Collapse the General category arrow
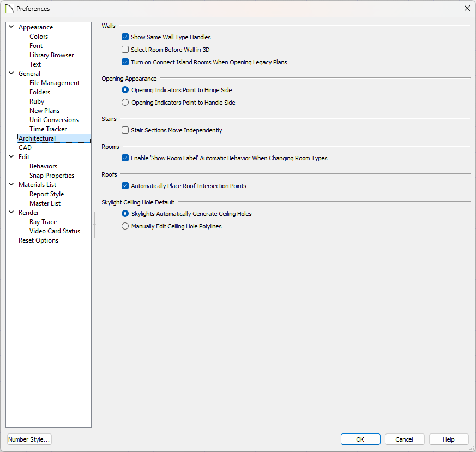The width and height of the screenshot is (476, 452). pyautogui.click(x=11, y=74)
